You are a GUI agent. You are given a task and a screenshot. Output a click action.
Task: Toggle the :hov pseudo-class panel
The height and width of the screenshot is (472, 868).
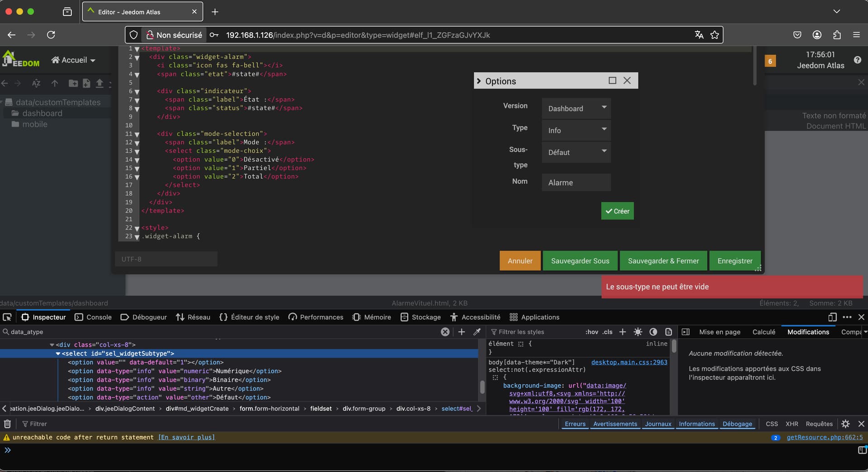[592, 332]
